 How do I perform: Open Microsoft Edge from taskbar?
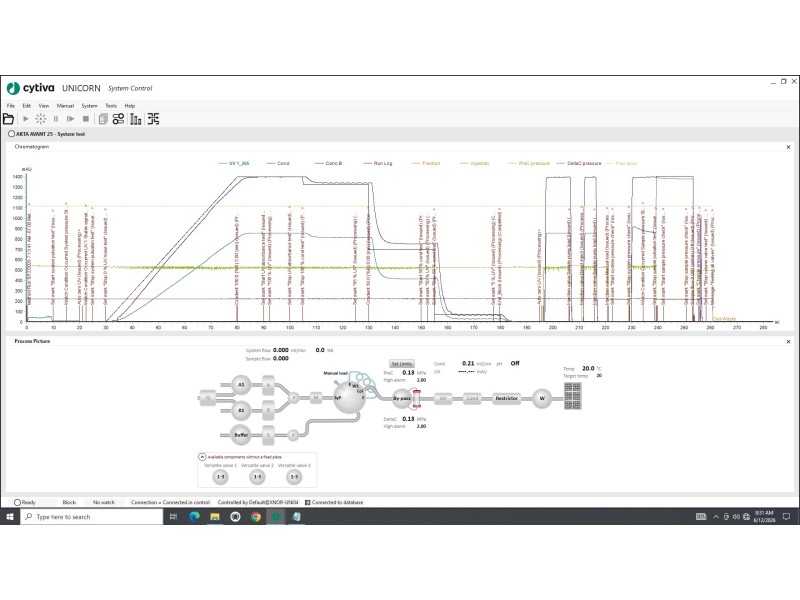(194, 516)
